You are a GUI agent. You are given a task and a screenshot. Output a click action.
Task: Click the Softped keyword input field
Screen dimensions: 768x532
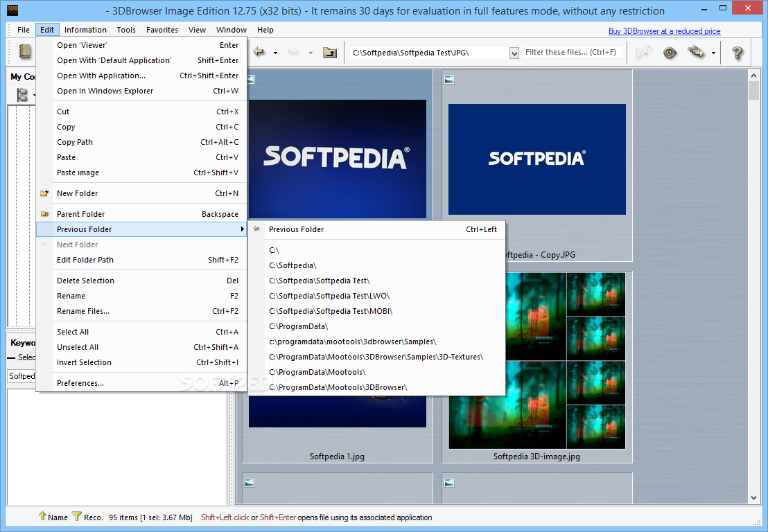point(21,376)
